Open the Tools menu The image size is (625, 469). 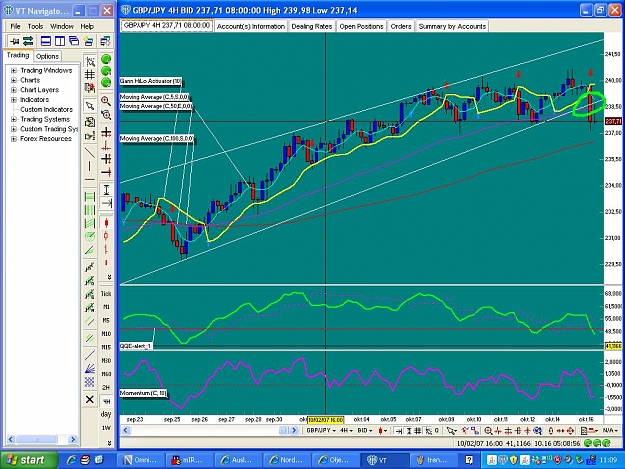tap(35, 26)
